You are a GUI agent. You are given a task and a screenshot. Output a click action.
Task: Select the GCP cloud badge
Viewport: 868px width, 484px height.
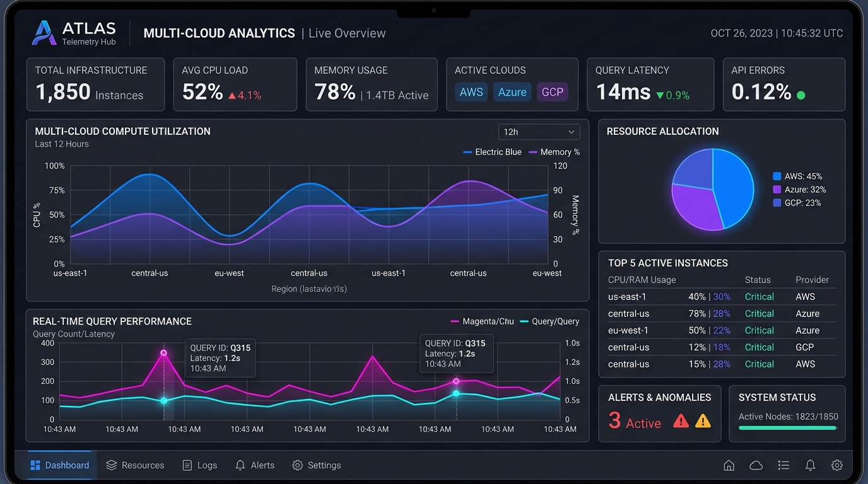click(553, 92)
